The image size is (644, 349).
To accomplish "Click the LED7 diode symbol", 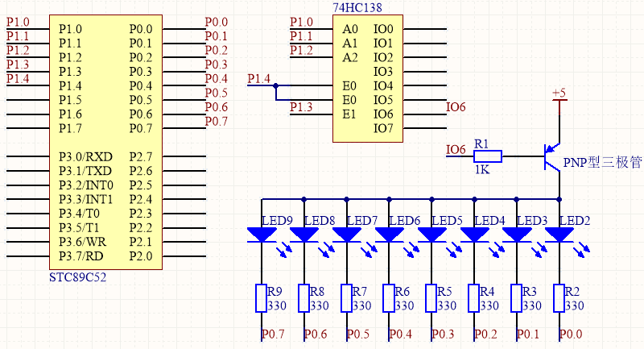I will tap(347, 235).
